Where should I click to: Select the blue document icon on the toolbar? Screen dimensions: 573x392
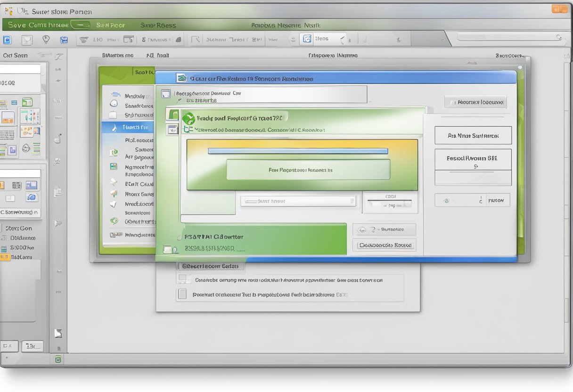pos(7,40)
